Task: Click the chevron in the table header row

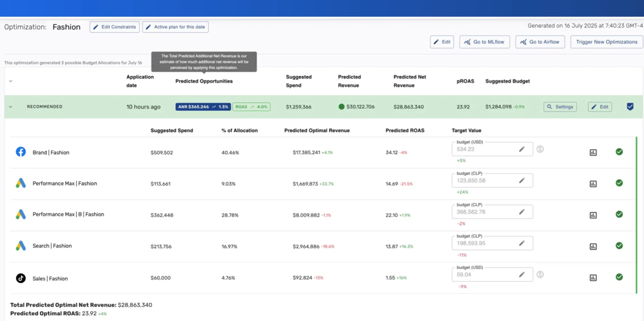Action: [x=11, y=81]
